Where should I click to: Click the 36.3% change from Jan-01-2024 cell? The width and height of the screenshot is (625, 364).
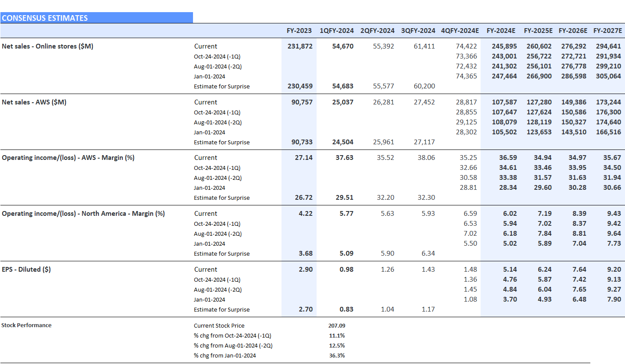pos(337,355)
